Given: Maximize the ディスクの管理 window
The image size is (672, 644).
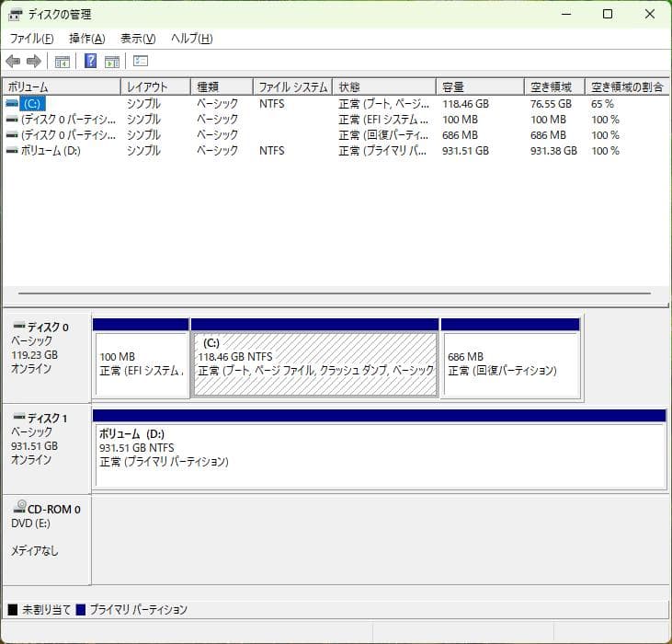Looking at the screenshot, I should (608, 14).
